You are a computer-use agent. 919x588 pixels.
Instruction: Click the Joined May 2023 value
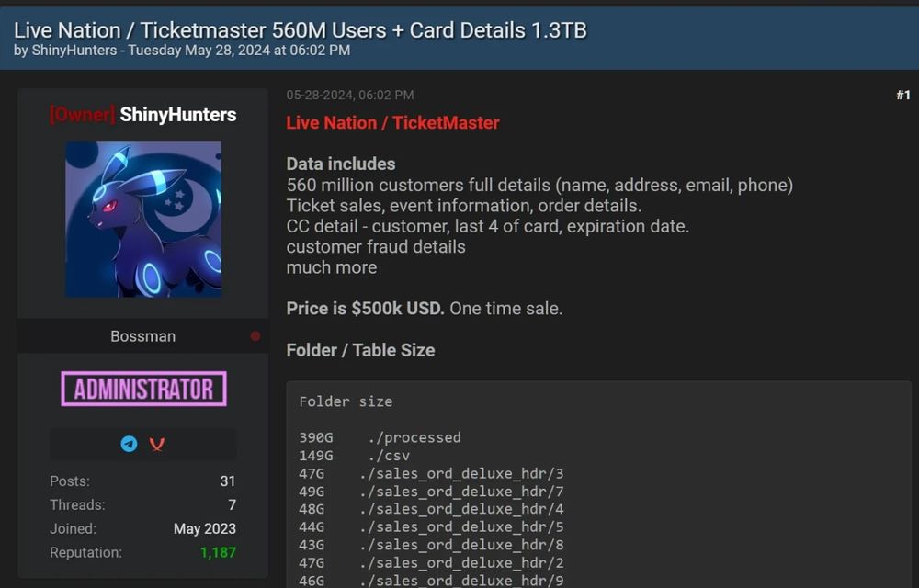pos(205,529)
